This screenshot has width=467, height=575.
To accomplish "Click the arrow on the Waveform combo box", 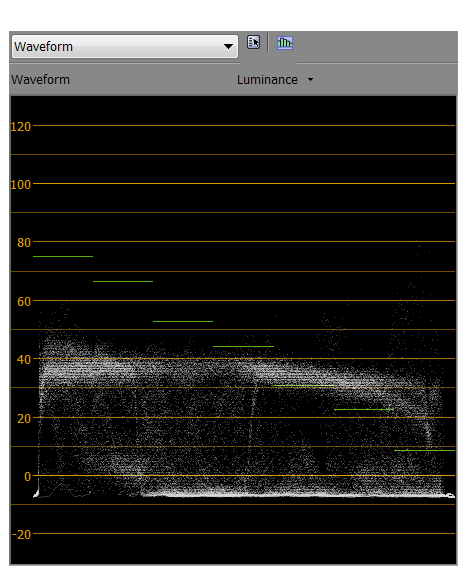I will pos(228,47).
